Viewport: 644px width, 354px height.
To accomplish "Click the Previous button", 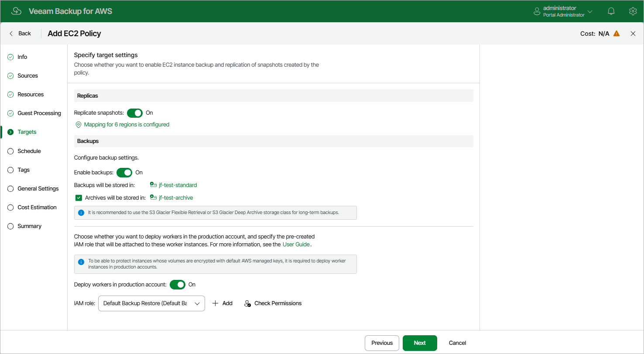I will 382,343.
